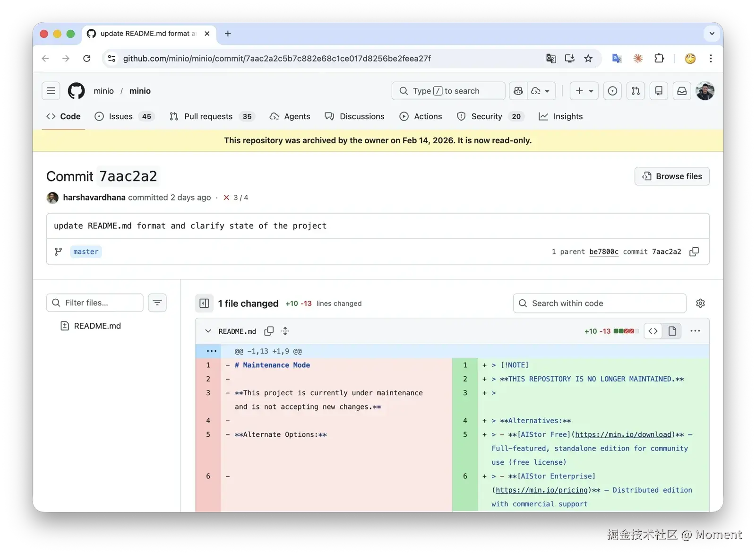Open the README.md diff more options menu
The width and height of the screenshot is (756, 555).
tap(695, 331)
